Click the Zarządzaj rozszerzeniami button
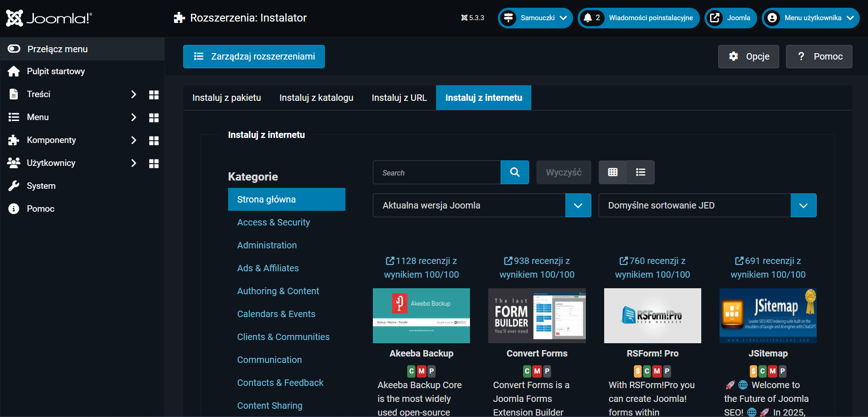Image resolution: width=868 pixels, height=417 pixels. [254, 56]
